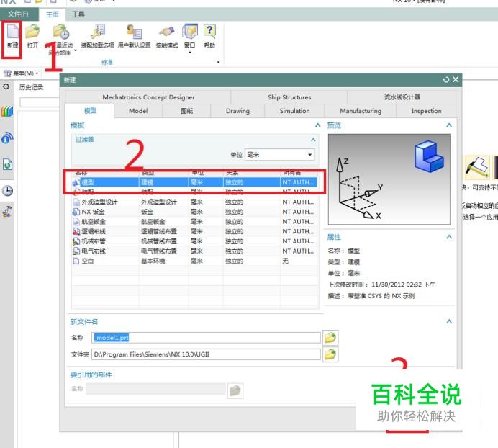Screen dimensions: 498x448
Task: Select the row typed 逻辑管线布置
Action: [194, 231]
